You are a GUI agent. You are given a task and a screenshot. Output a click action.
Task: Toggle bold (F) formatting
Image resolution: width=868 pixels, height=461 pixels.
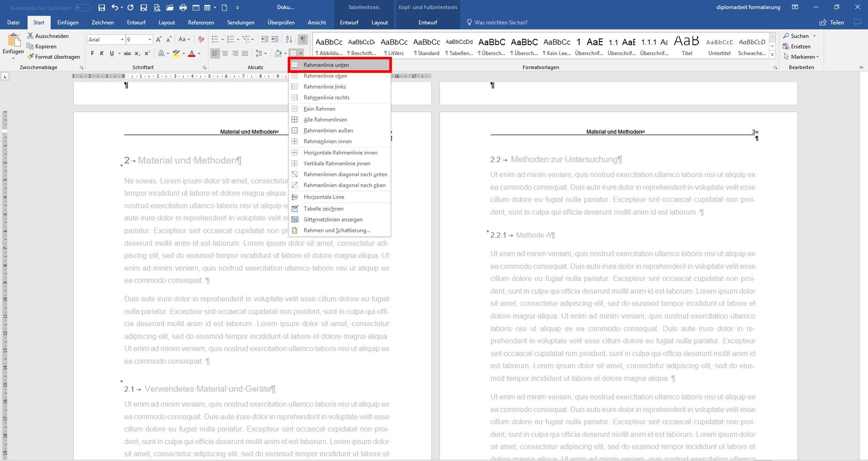coord(92,53)
